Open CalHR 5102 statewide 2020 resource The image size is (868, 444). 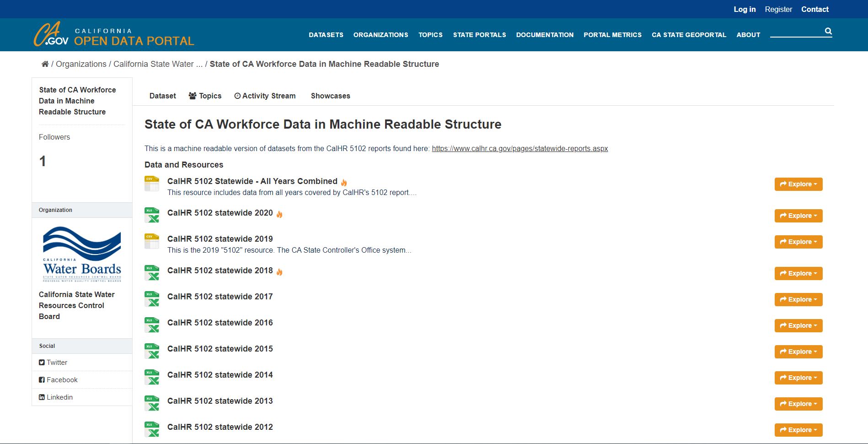click(x=220, y=213)
